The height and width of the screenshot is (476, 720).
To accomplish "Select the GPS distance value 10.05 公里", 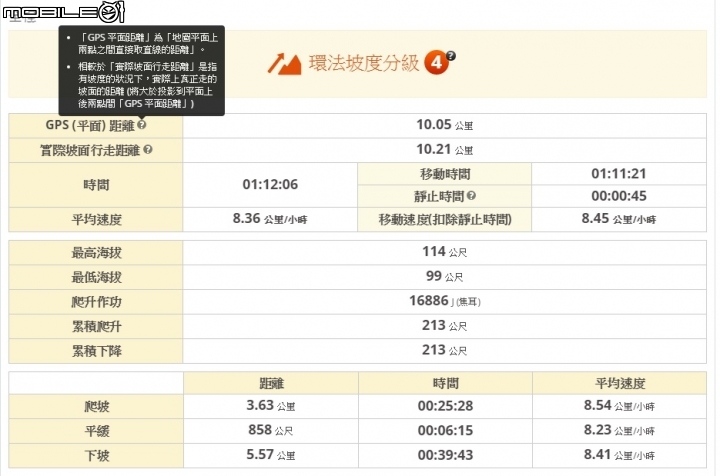I will 444,125.
